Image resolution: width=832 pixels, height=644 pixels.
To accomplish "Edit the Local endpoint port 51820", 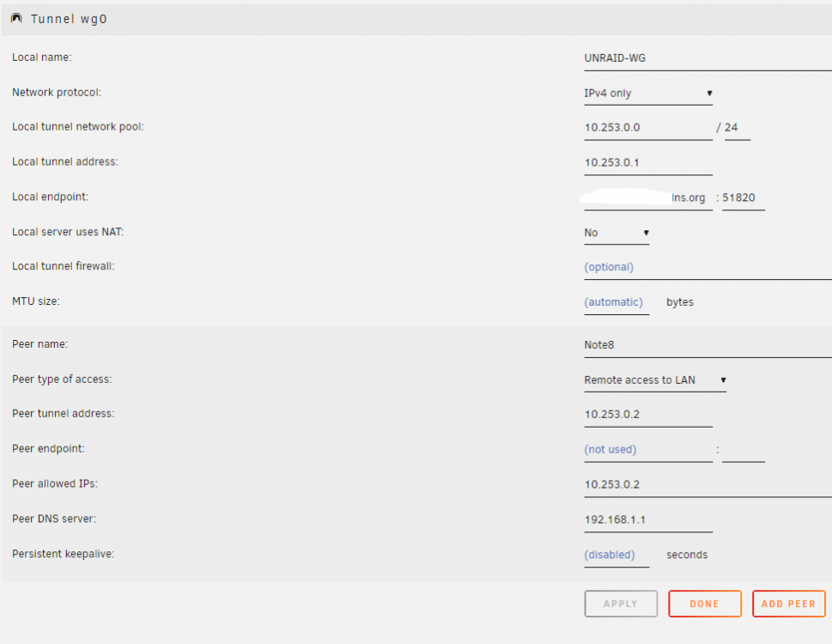I will pyautogui.click(x=743, y=197).
